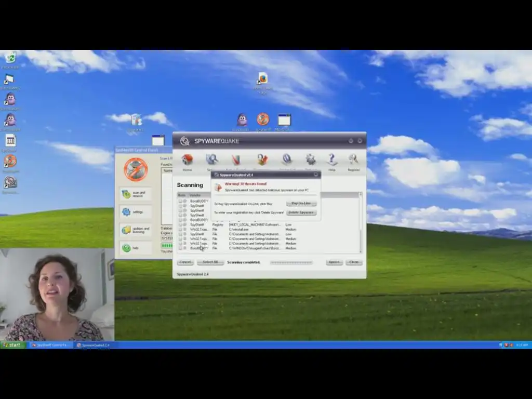Open updates and licensing in SpySheriff
Viewport: 532px width, 399px height.
136,230
